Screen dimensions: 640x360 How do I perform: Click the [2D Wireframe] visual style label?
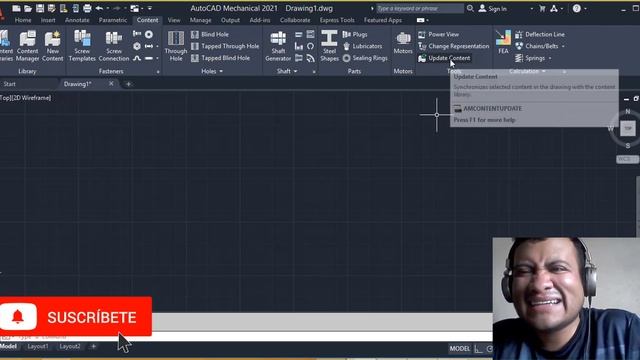click(x=32, y=98)
